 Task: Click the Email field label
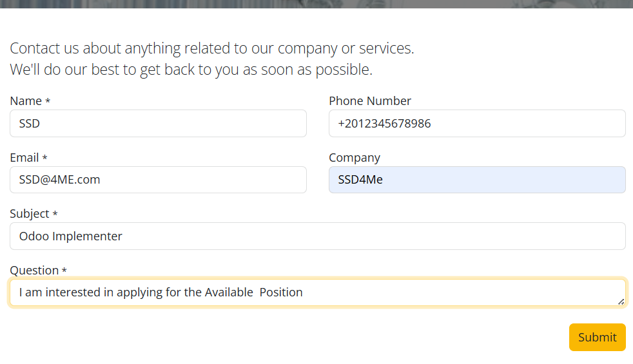[x=24, y=157]
